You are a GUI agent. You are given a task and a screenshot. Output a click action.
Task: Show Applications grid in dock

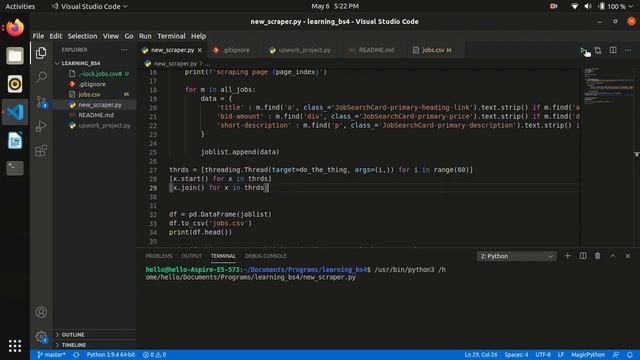(15, 345)
